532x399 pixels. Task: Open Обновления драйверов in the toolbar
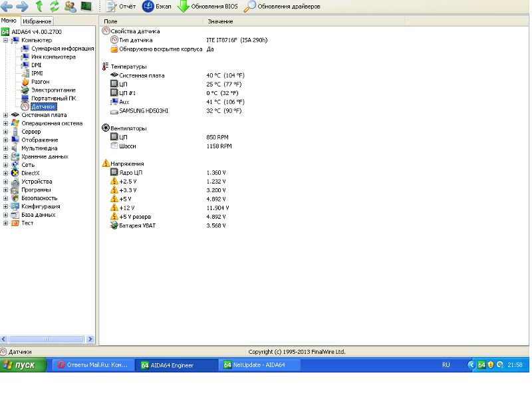(282, 6)
